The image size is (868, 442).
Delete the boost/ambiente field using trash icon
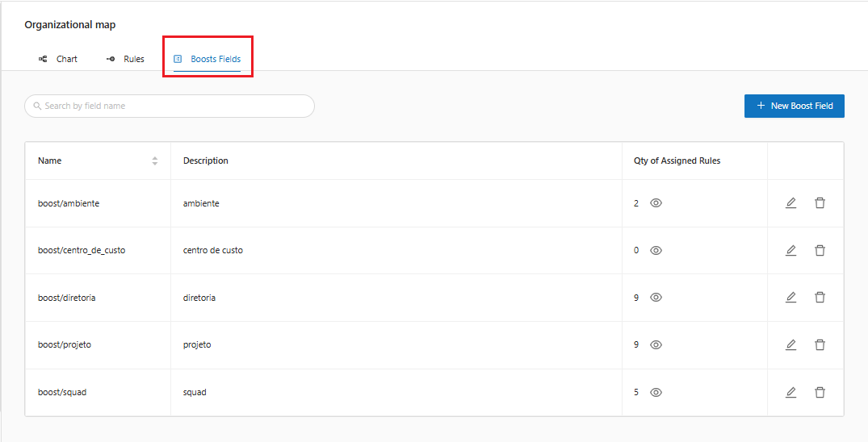tap(820, 203)
